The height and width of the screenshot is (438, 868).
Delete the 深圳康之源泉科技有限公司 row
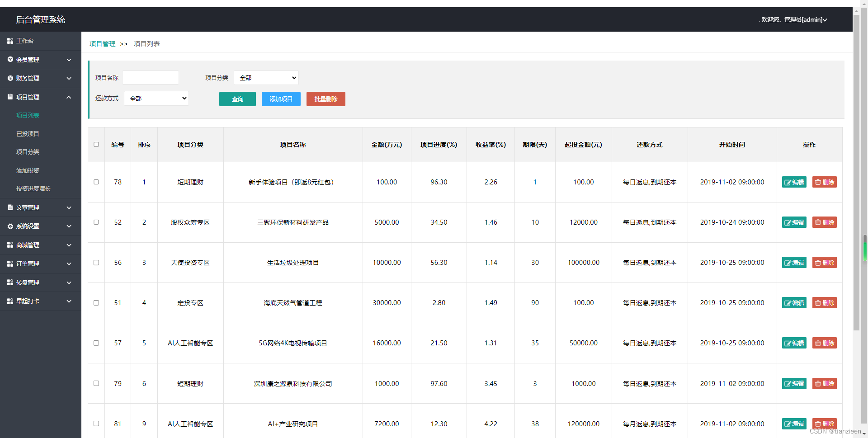pos(824,383)
